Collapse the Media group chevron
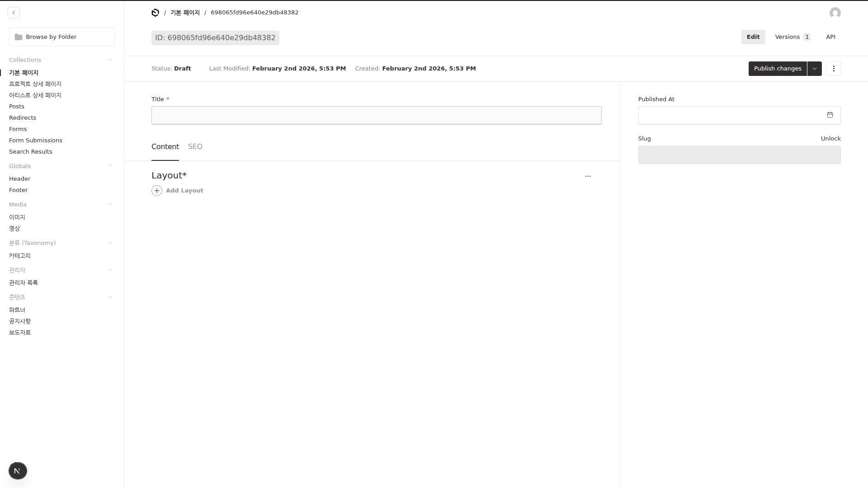This screenshot has width=868, height=488. (x=110, y=205)
